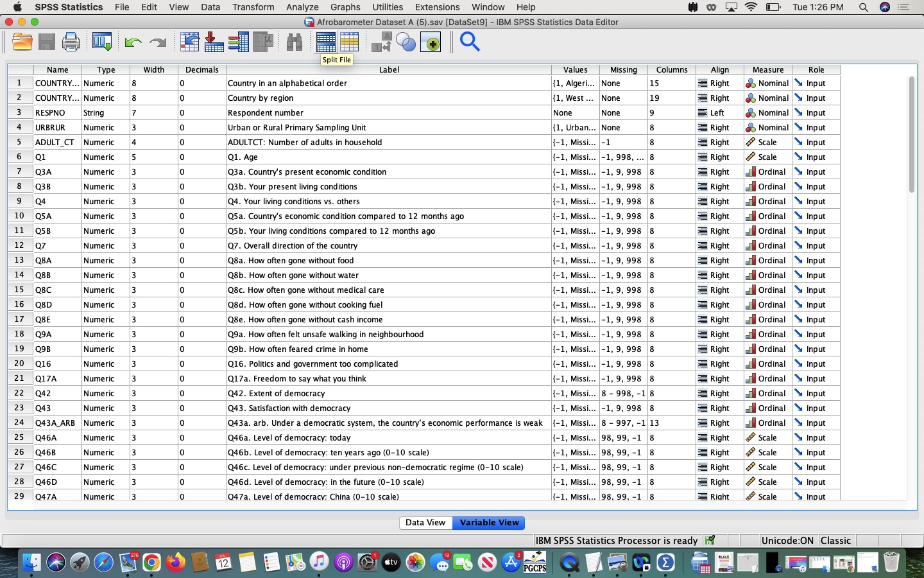Select the Variable View tab
Screen dimensions: 924x578
488,523
